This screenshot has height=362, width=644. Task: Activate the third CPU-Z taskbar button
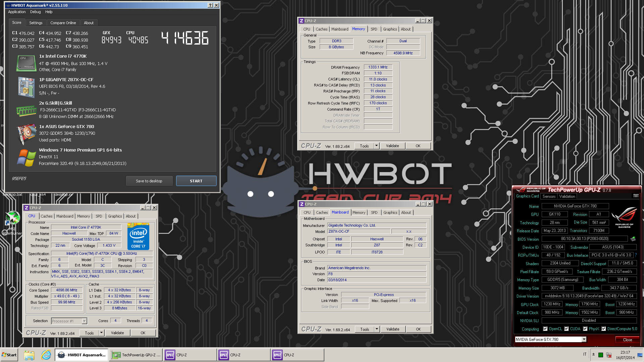(x=298, y=355)
